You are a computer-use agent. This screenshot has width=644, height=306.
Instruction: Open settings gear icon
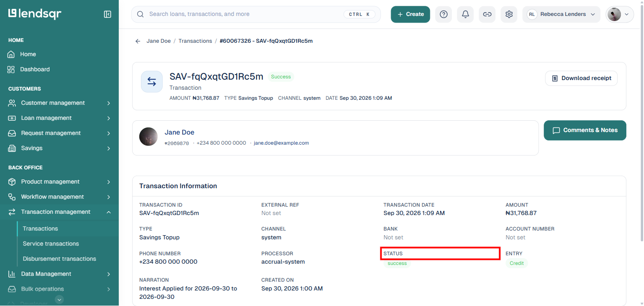click(x=509, y=14)
